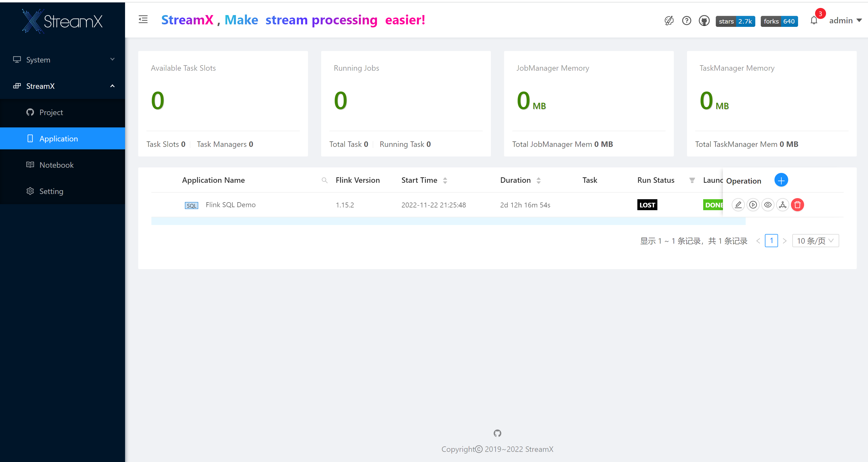Click the Copyright 2019~2022 StreamX text
Screen dimensions: 868x462
pos(497,449)
